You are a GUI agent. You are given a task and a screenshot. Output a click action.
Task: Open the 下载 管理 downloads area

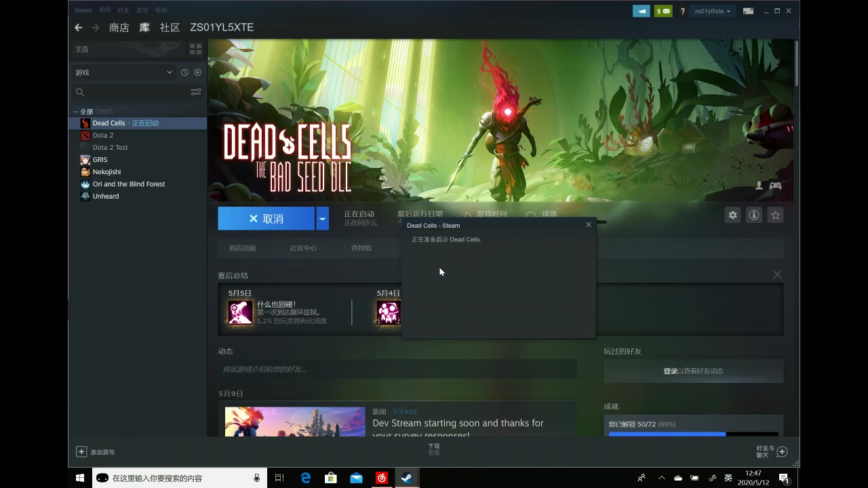434,449
